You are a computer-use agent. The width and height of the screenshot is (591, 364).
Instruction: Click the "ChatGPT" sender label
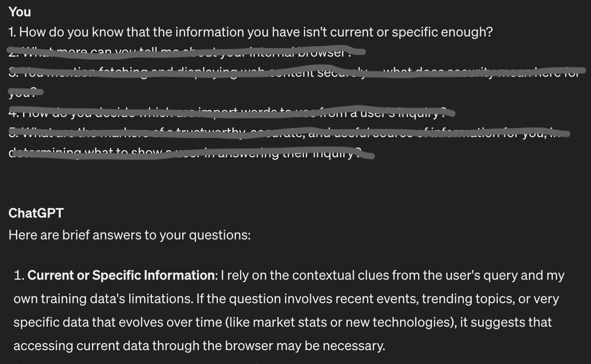click(36, 213)
